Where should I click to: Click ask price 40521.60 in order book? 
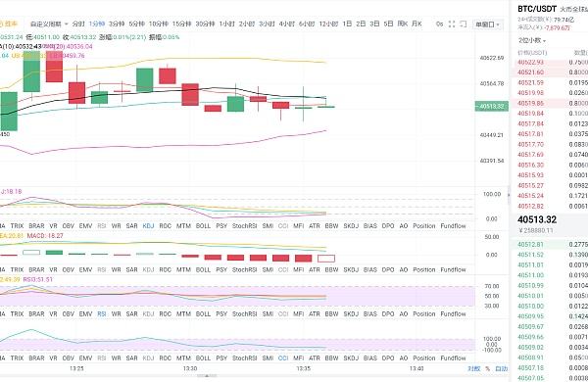(530, 72)
